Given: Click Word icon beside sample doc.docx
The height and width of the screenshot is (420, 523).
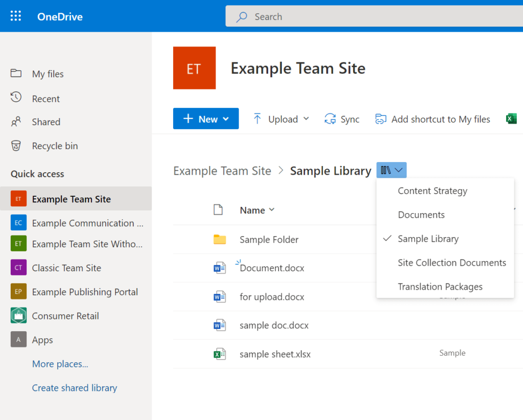Looking at the screenshot, I should point(220,325).
